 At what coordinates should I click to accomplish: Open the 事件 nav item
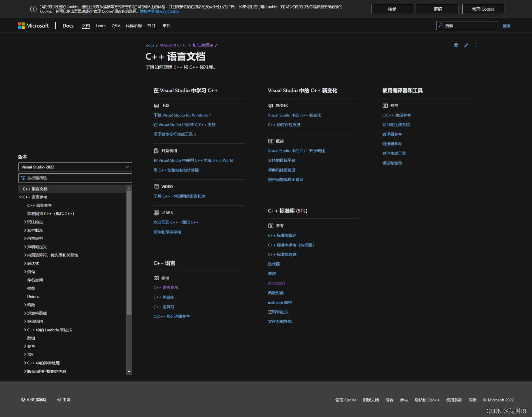pos(167,26)
